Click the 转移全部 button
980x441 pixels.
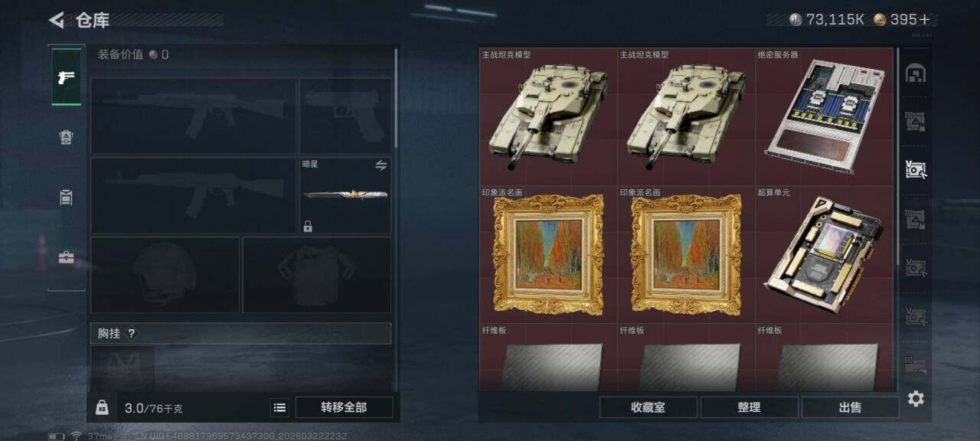pyautogui.click(x=344, y=407)
